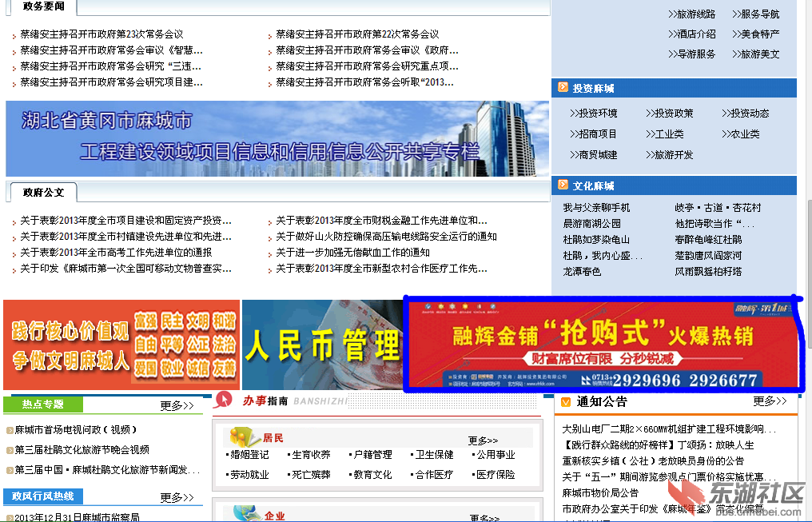Expand 更多>> beside 通知公告 heading

coord(770,401)
